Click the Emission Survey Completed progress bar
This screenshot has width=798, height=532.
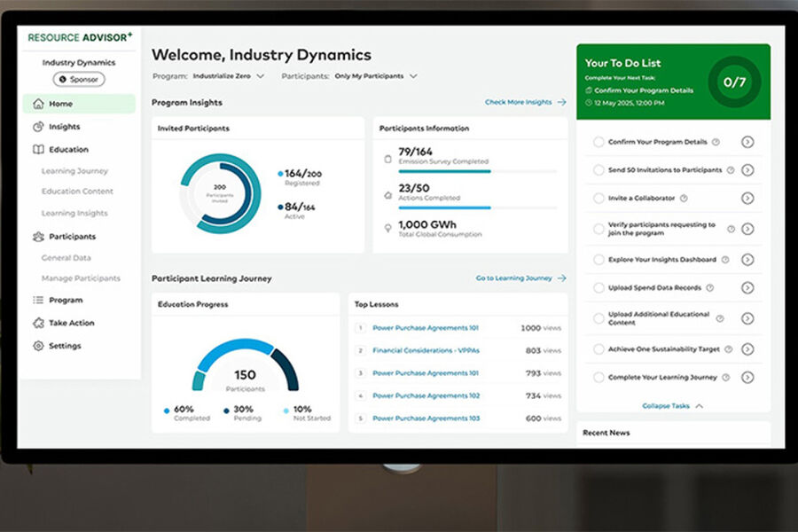[477, 171]
